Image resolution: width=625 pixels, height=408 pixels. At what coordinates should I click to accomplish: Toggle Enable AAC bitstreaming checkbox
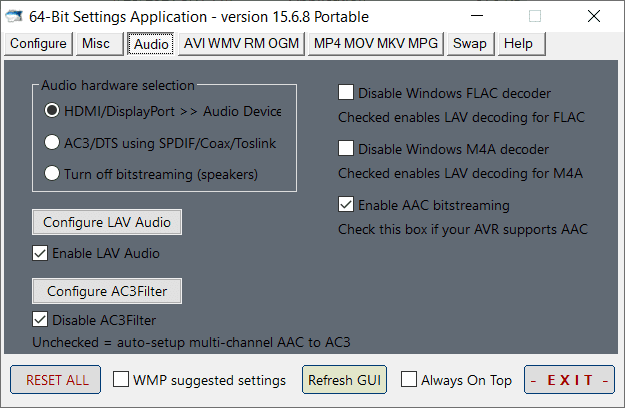346,205
